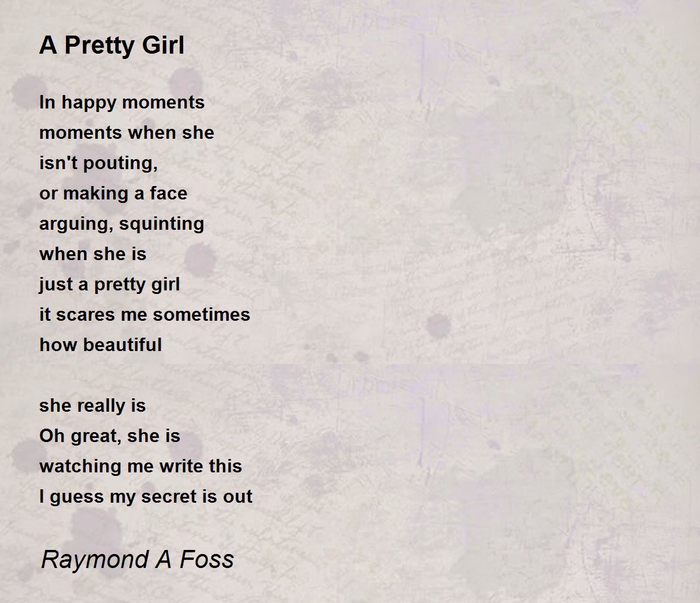
Task: Select the line "arguing, squinting"
Action: point(121,223)
